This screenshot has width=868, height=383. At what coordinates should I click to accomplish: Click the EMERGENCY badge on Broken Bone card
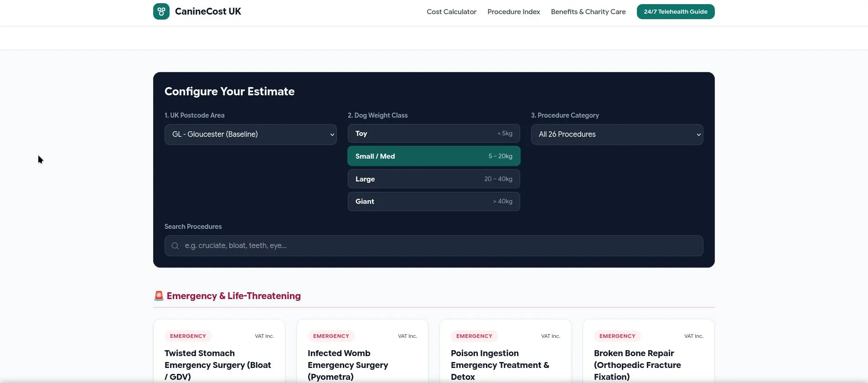pos(617,336)
